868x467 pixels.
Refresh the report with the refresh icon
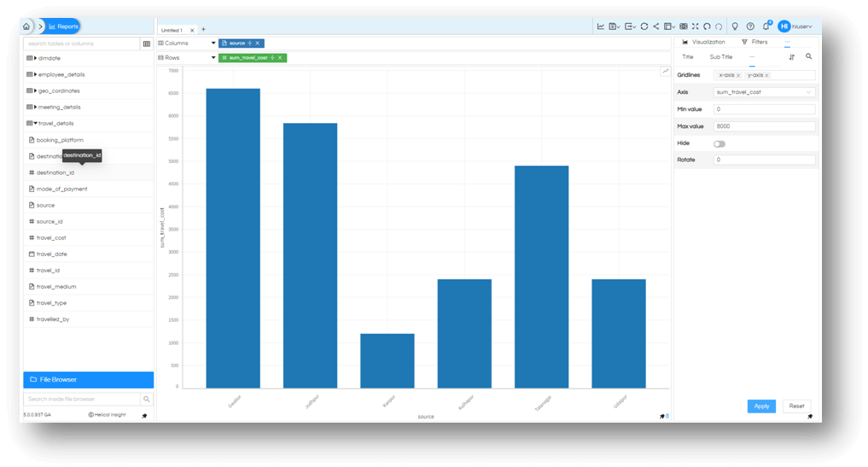tap(644, 26)
